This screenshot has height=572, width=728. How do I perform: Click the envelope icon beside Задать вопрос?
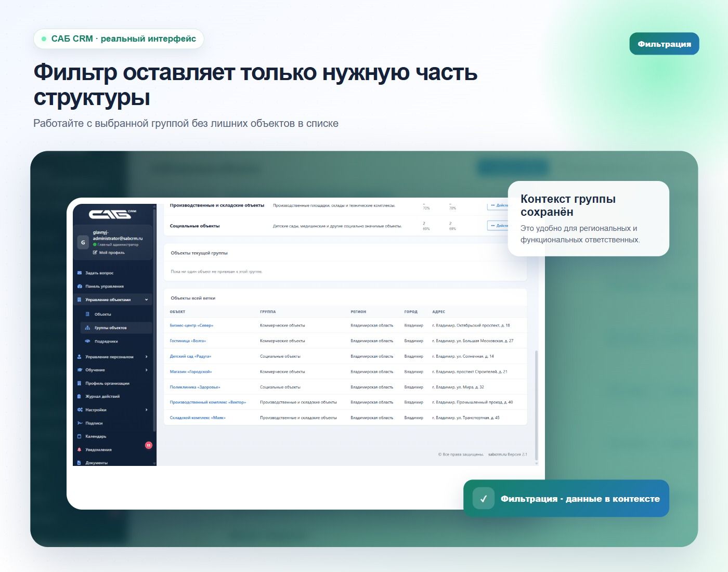(x=80, y=272)
